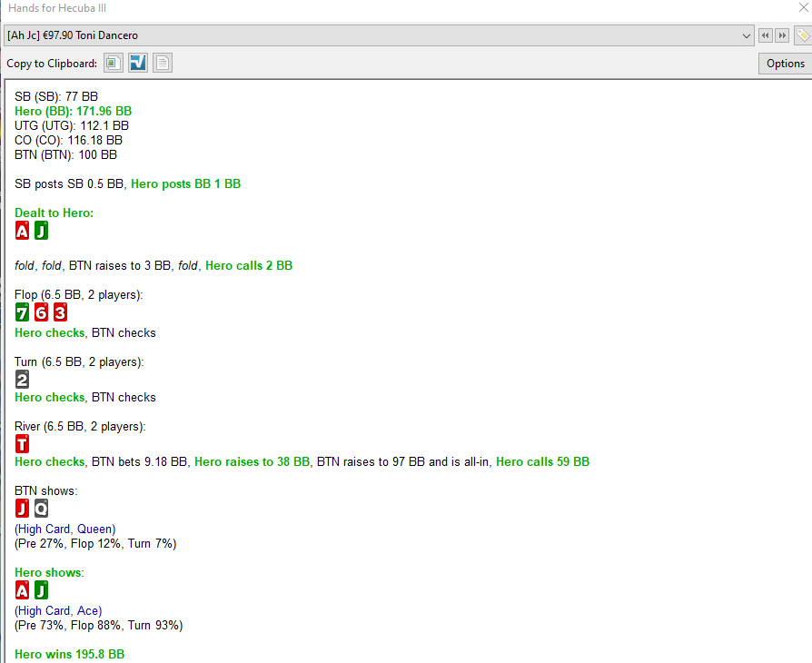The image size is (812, 663).
Task: Click the green 7 flop card
Action: tap(23, 312)
